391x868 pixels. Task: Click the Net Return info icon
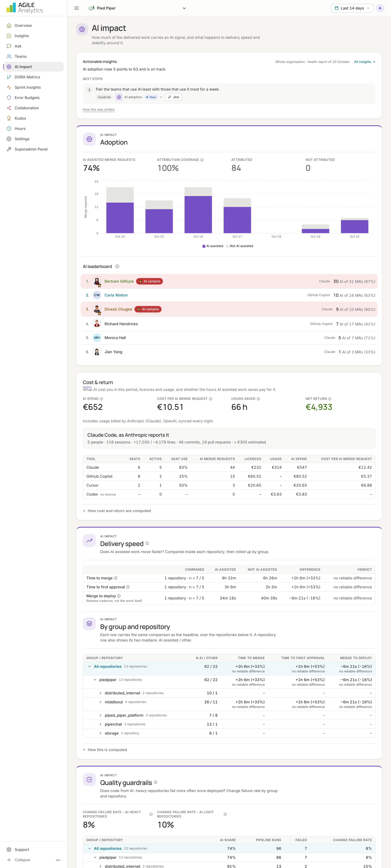pos(330,399)
